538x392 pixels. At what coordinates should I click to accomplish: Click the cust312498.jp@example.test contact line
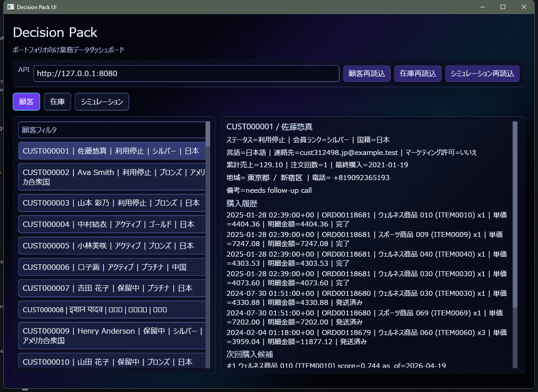(352, 153)
